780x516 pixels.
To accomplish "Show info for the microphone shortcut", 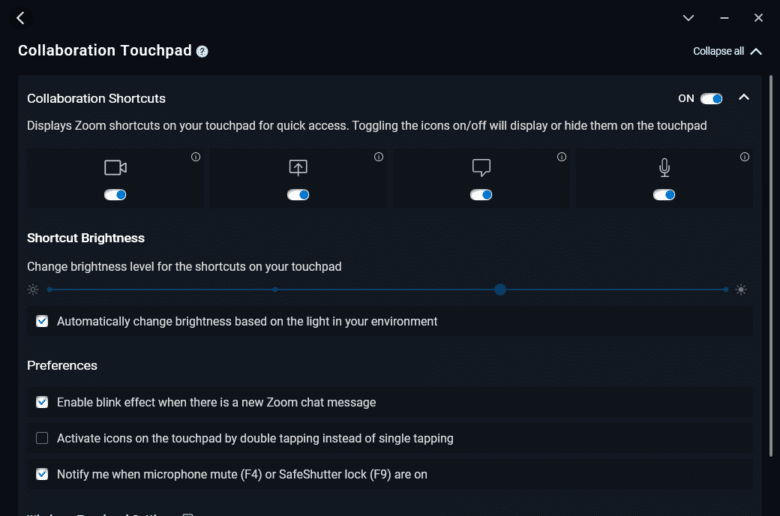I will tap(744, 157).
